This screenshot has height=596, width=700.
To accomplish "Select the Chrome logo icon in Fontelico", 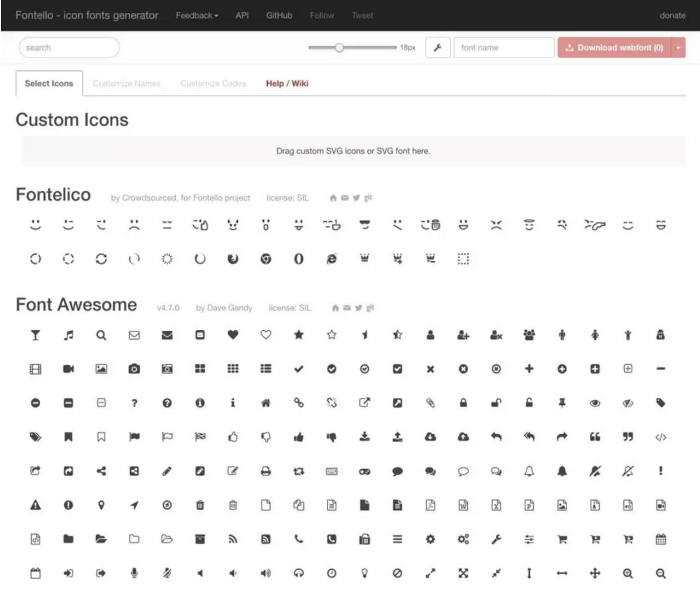I will coord(265,259).
